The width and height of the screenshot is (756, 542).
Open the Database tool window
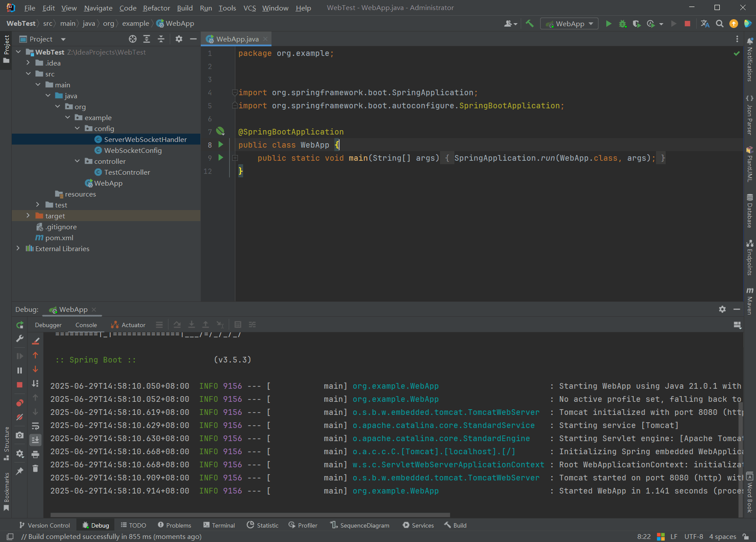(x=750, y=211)
